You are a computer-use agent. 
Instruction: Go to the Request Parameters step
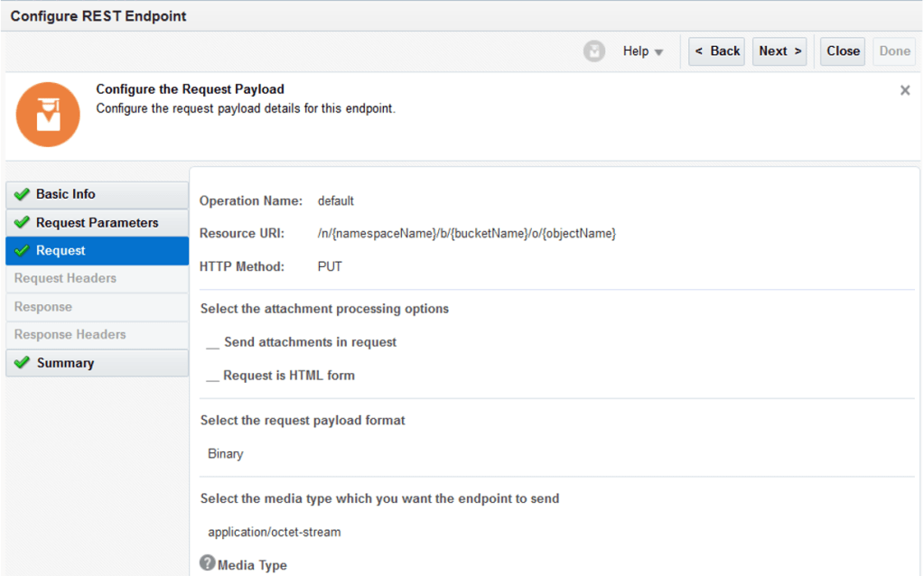click(x=97, y=223)
